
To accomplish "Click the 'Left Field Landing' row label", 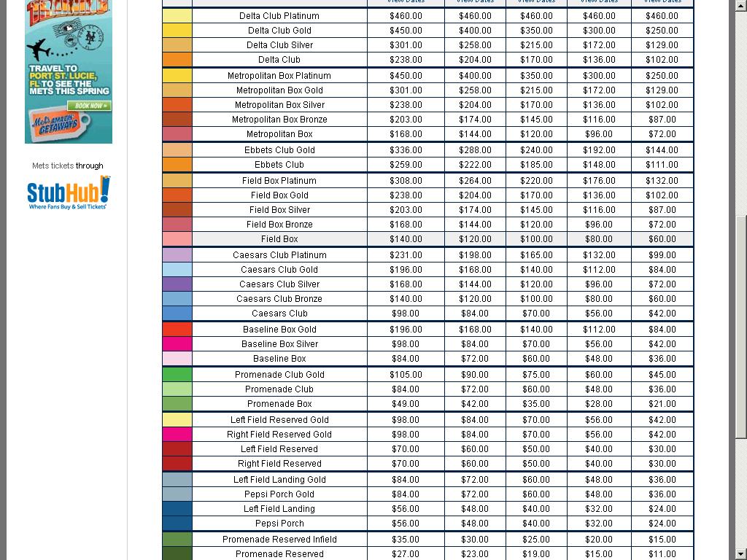I will 279,509.
